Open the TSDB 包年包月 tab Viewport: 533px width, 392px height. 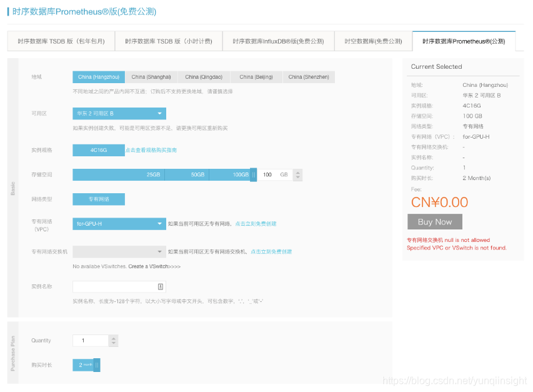(x=61, y=41)
